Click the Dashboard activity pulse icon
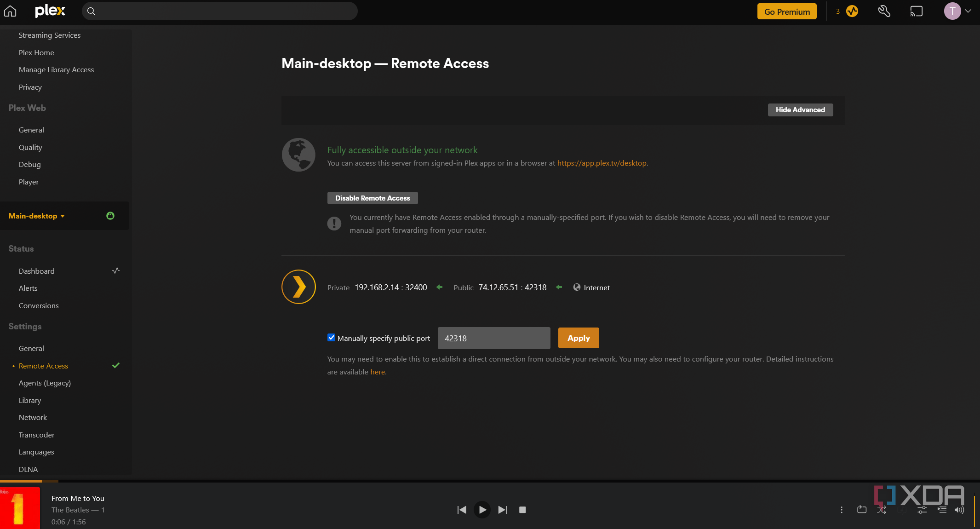Image resolution: width=980 pixels, height=529 pixels. click(x=116, y=270)
